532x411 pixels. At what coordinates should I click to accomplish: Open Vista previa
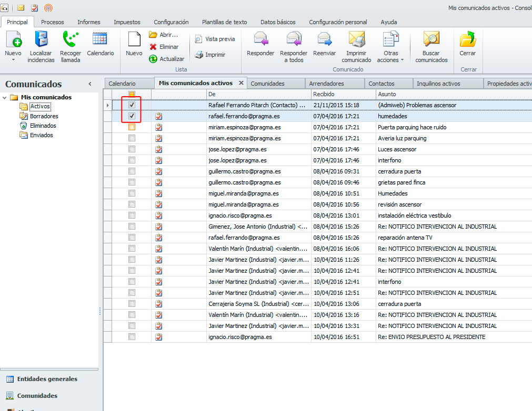(215, 39)
